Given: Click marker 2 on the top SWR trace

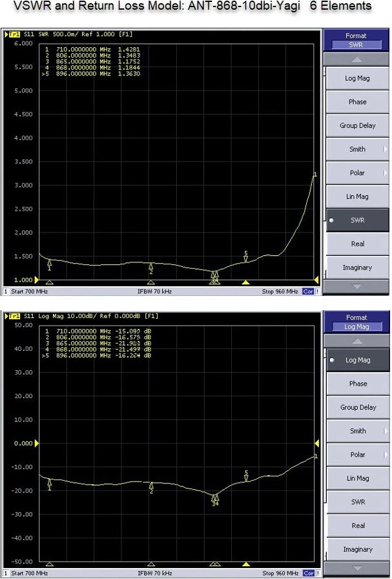Looking at the screenshot, I should tap(151, 267).
